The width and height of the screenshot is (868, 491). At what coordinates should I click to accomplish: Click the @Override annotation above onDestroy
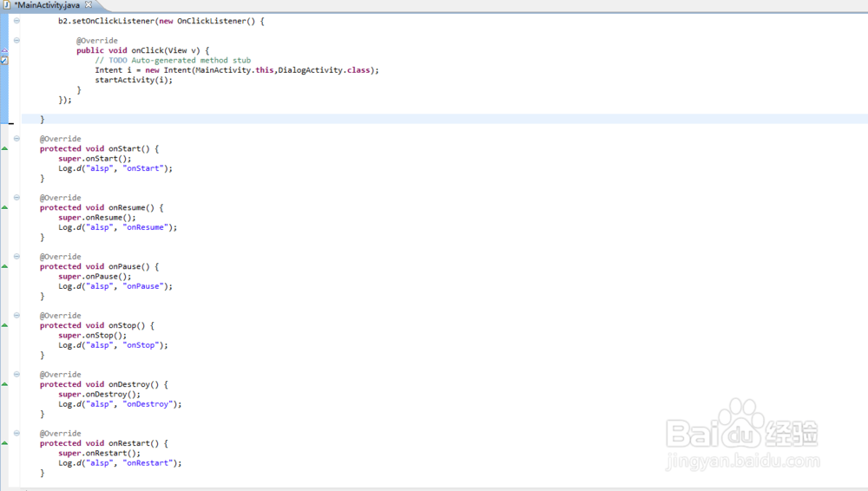pyautogui.click(x=61, y=375)
